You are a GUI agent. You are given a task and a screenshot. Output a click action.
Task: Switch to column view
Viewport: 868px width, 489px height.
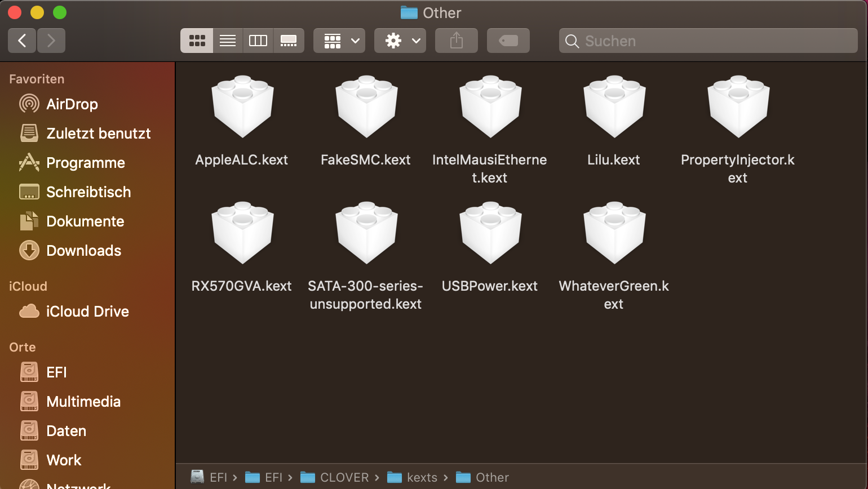258,41
